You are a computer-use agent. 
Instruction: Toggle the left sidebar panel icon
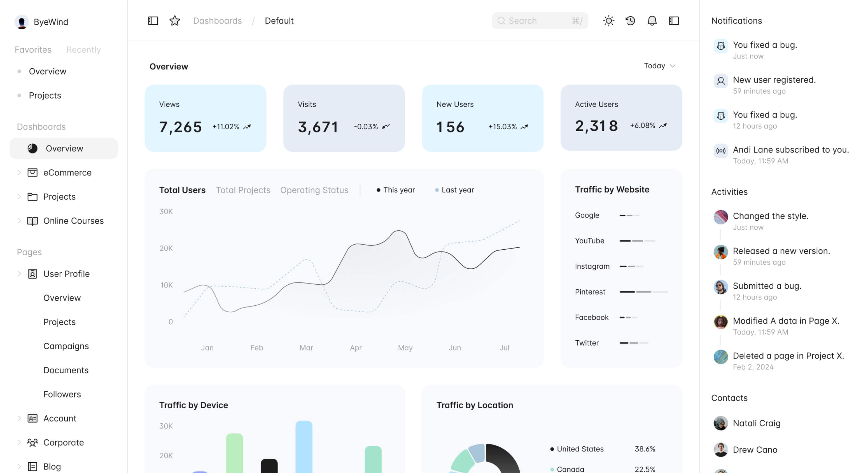coord(153,21)
